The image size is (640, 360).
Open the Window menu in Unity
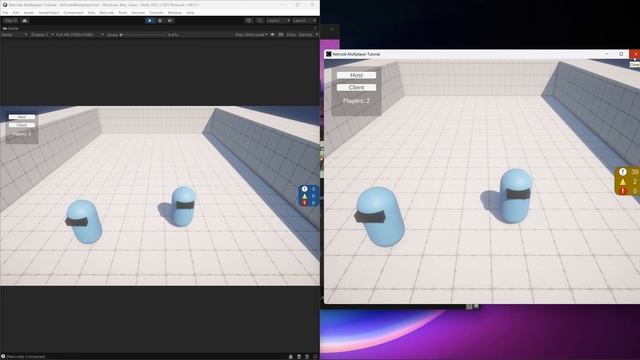[175, 13]
